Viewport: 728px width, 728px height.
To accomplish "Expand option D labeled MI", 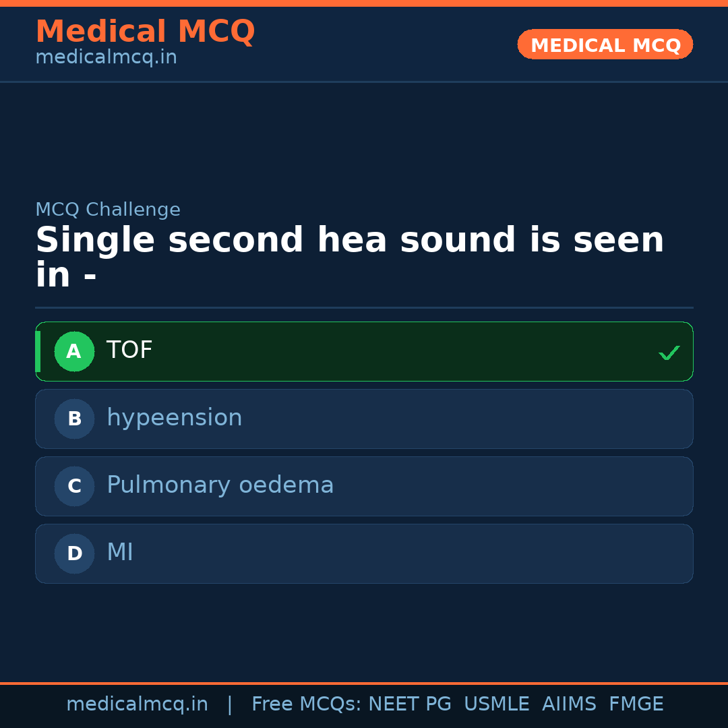I will point(364,553).
